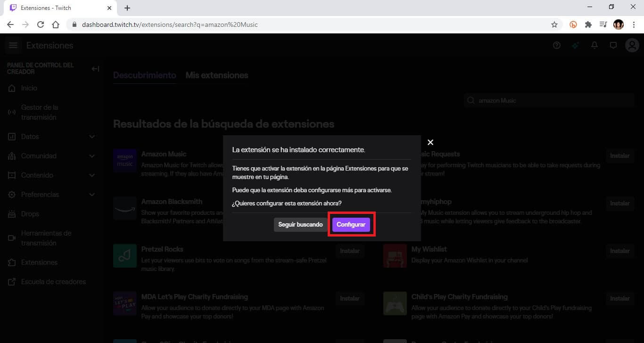
Task: Click the Configurar button in dialog
Action: (x=351, y=225)
